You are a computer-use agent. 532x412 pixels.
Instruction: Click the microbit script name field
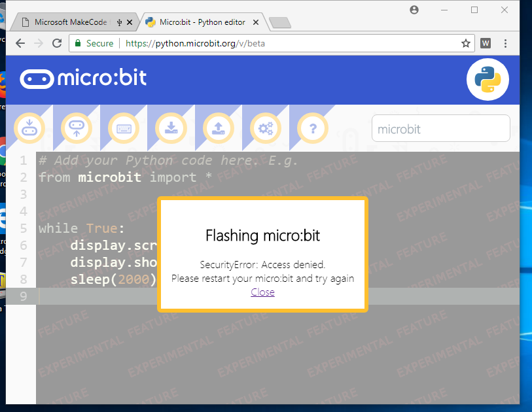(x=440, y=128)
